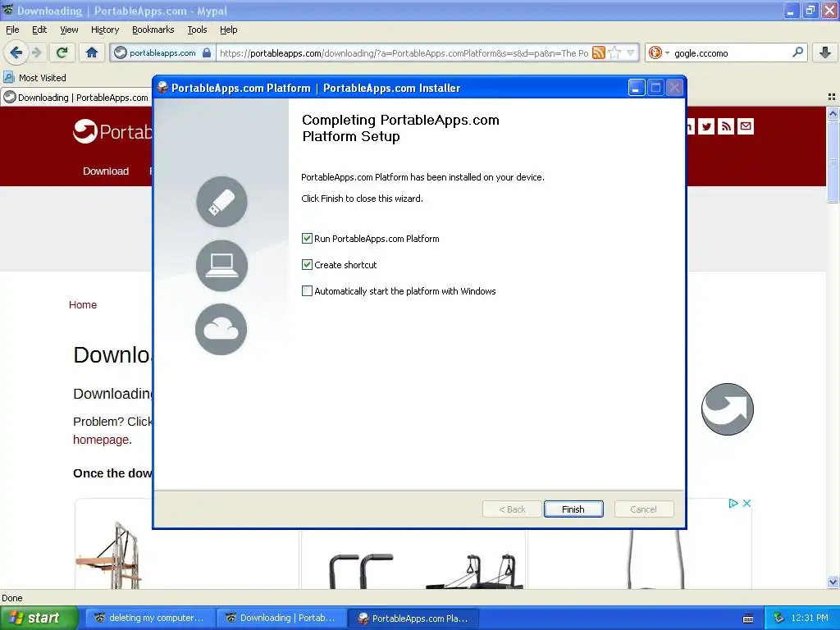Click the Cancel button in installer
The image size is (840, 630).
coord(643,509)
